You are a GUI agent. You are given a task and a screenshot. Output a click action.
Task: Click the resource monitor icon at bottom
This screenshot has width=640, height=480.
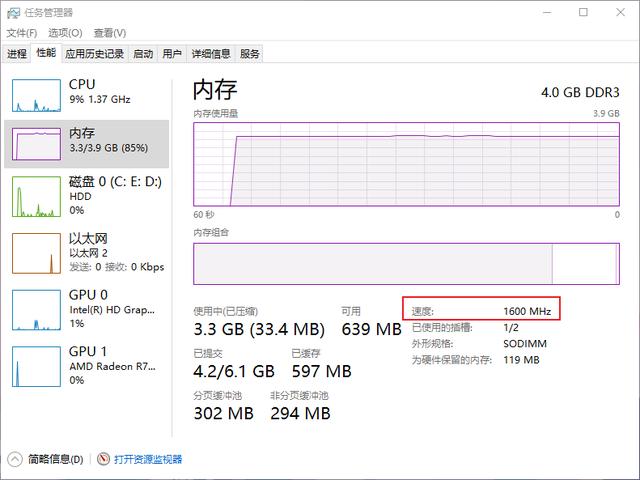coord(104,459)
